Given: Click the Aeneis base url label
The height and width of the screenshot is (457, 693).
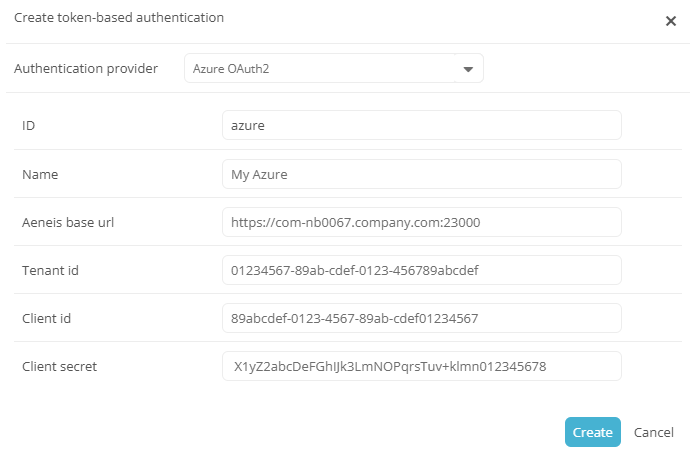Looking at the screenshot, I should [x=66, y=222].
